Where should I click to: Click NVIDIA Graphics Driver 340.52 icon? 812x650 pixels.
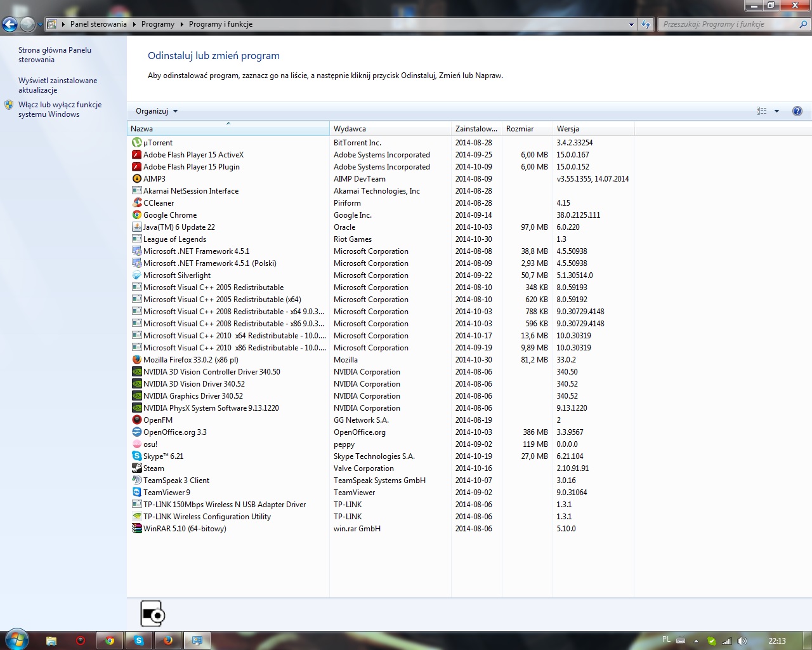[x=136, y=396]
